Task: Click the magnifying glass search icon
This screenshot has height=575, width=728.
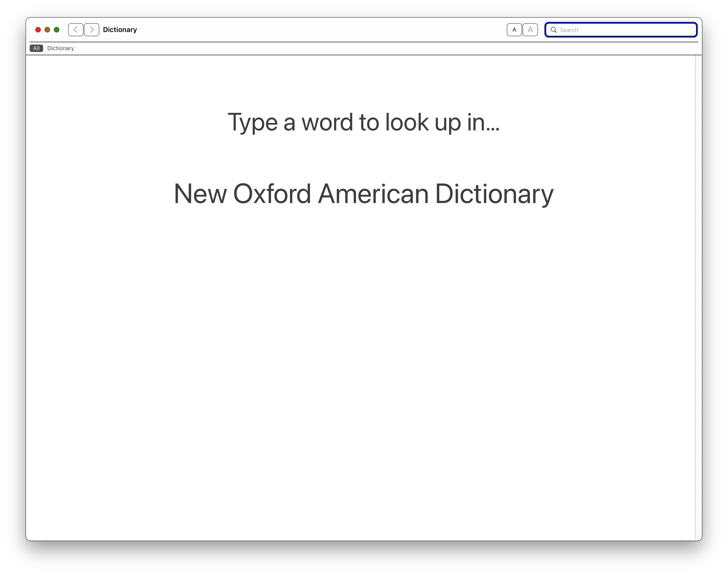Action: tap(553, 30)
